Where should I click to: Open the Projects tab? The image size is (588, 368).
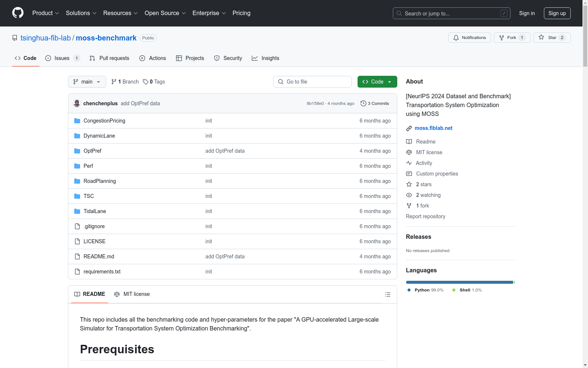pos(190,58)
